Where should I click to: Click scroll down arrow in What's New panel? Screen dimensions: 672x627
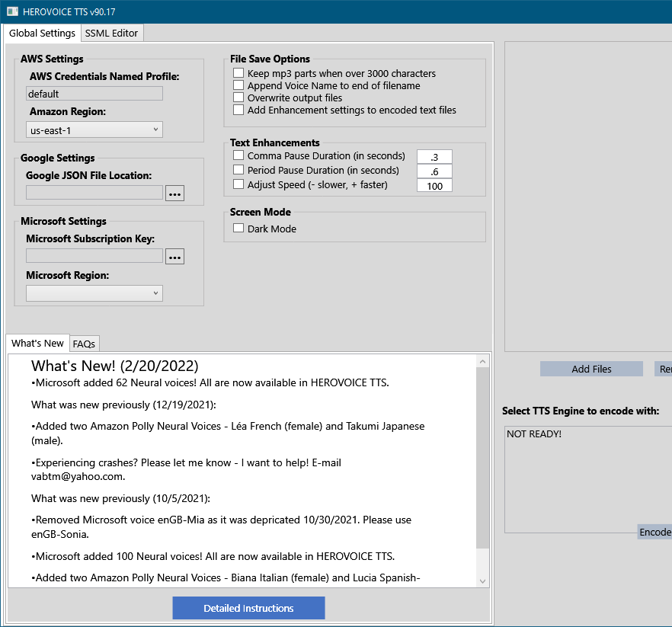[x=482, y=581]
